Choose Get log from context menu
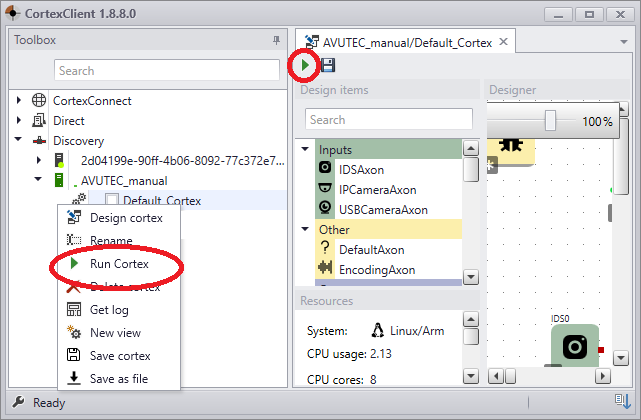This screenshot has width=641, height=420. point(119,310)
